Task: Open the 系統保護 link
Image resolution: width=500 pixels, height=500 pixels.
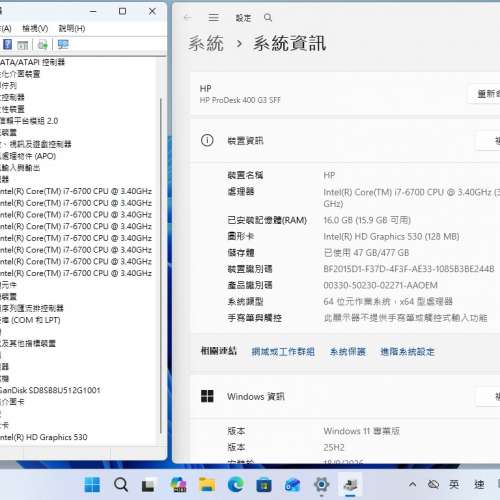Action: [348, 352]
